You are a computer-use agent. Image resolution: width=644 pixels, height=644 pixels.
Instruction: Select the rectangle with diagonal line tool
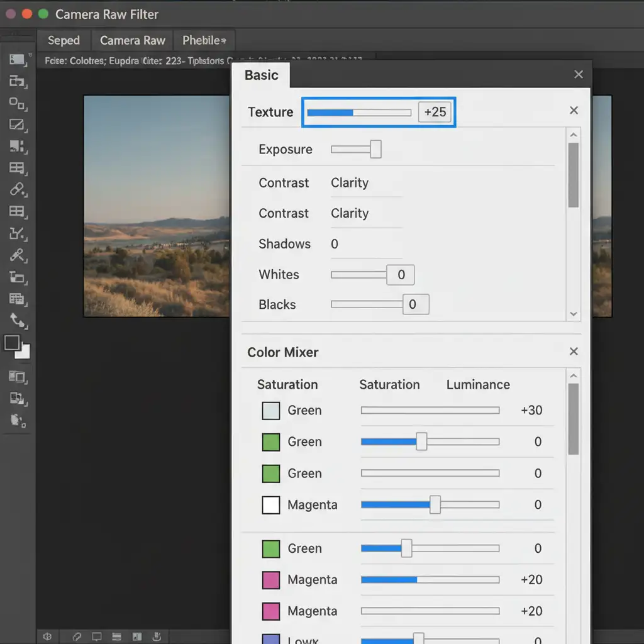pyautogui.click(x=17, y=125)
